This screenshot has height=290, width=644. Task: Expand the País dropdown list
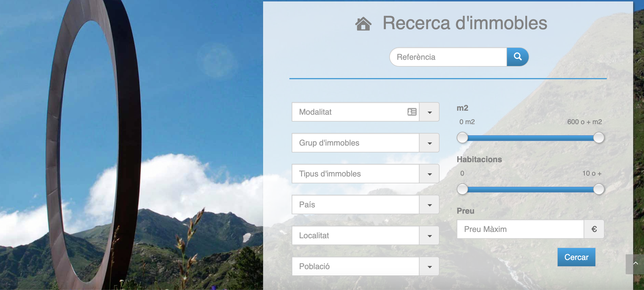429,204
